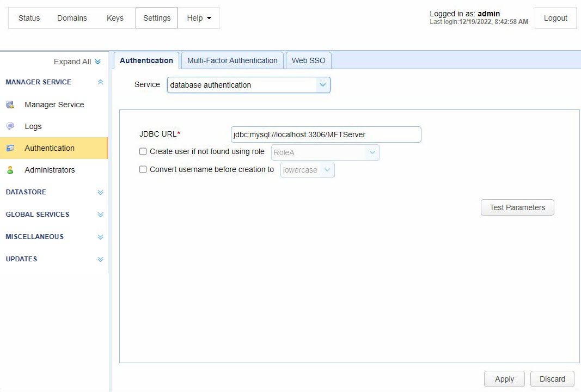Expand the UPDATES section
Screen dimensions: 581x392
click(100, 259)
